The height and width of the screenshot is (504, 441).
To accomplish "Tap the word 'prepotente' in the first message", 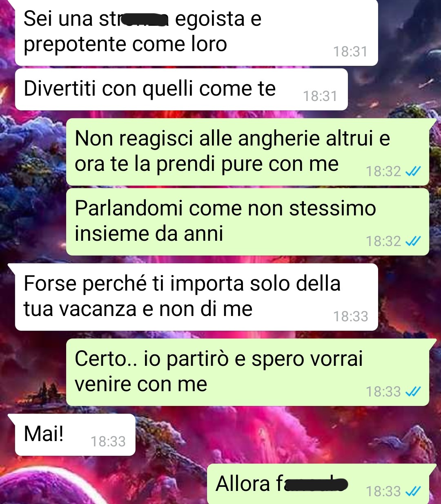I will [x=75, y=45].
